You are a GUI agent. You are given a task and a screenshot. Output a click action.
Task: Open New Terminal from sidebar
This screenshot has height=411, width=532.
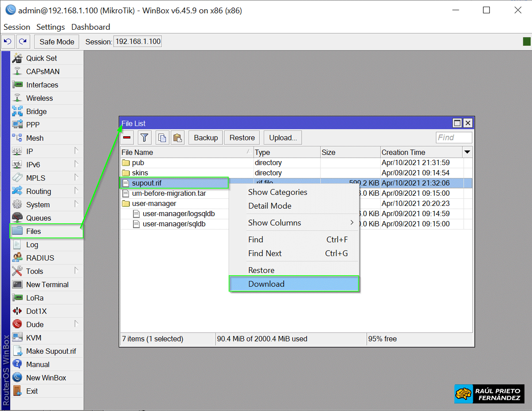point(47,285)
